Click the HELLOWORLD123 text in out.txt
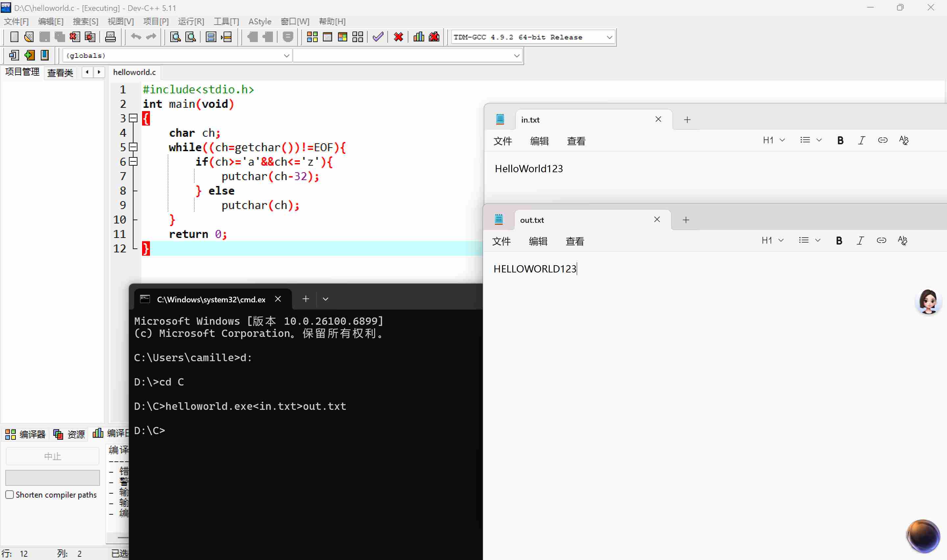This screenshot has height=560, width=947. (534, 269)
